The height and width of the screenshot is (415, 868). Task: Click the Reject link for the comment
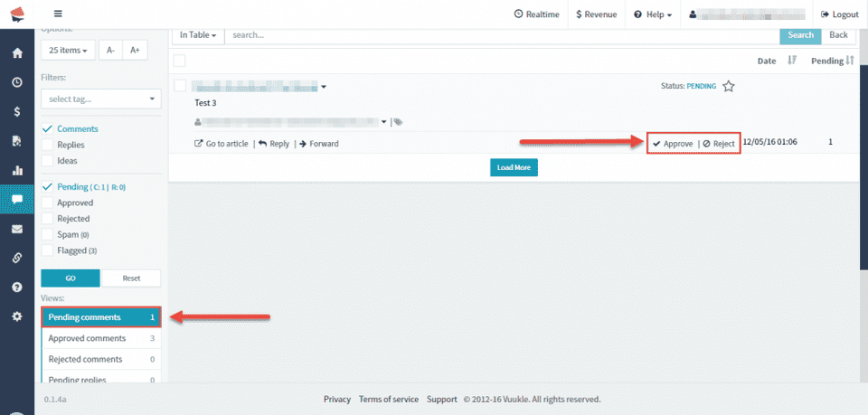point(719,144)
